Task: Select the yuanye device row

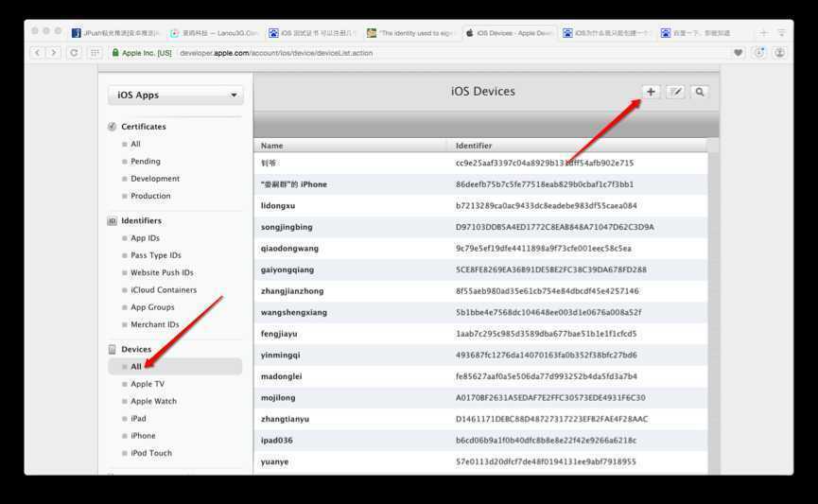Action: click(480, 461)
